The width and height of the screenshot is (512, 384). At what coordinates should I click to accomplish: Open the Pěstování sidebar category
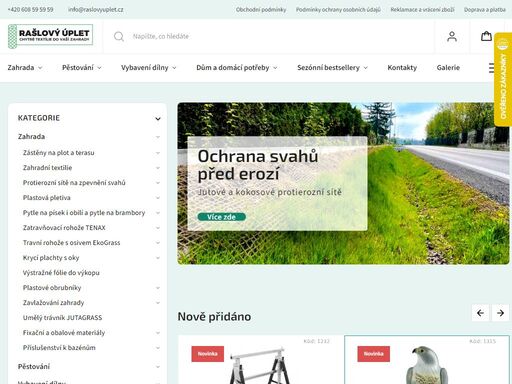click(x=34, y=367)
